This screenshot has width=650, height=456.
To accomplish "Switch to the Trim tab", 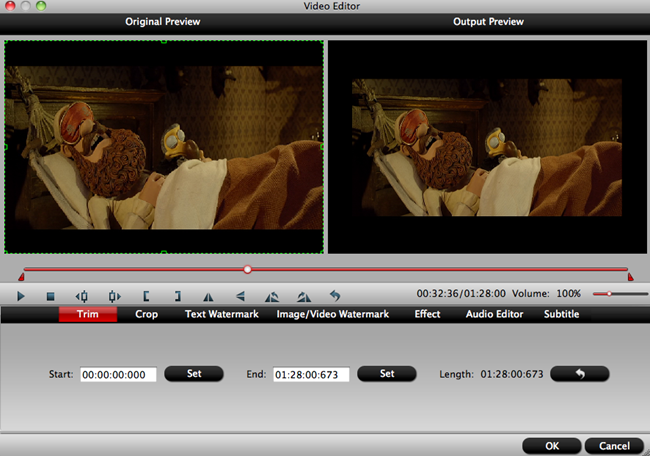I will [x=87, y=314].
